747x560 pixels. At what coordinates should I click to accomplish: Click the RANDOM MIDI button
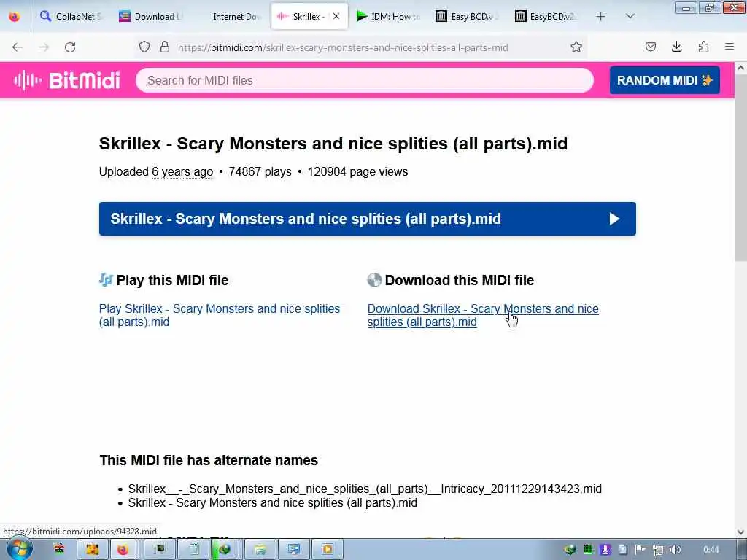tap(665, 80)
